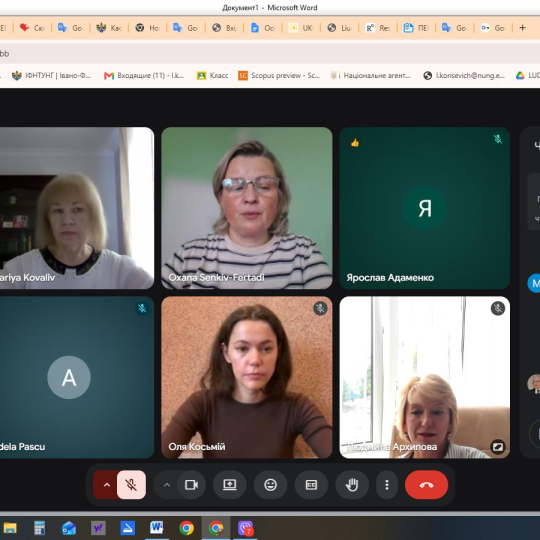Turn off the camera
Viewport: 540px width, 540px height.
[x=191, y=485]
